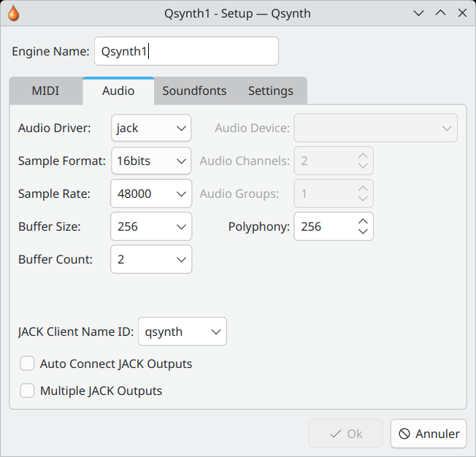Decrement Audio Groups spinner down arrow

pos(363,199)
